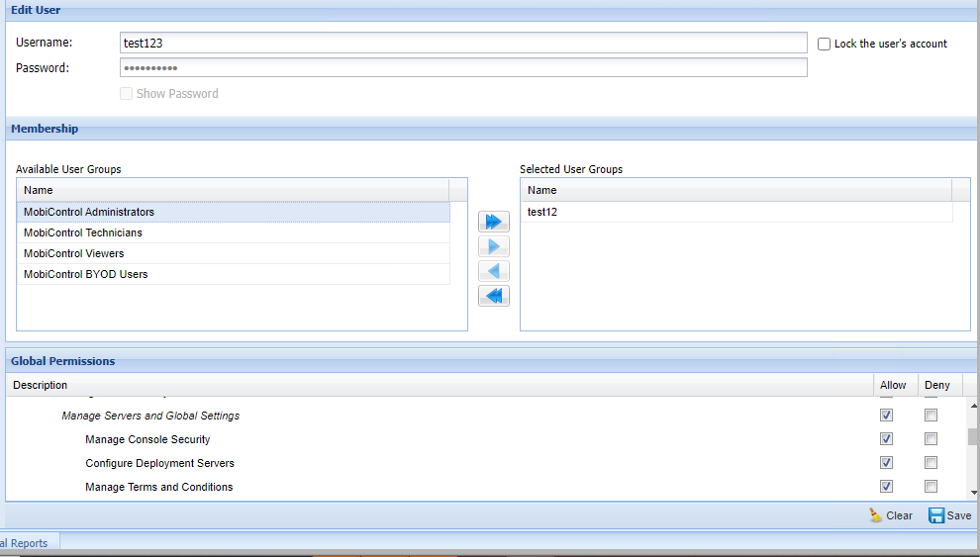Screen dimensions: 980x557
Task: Choose MobiControl BYOD Users group
Action: (x=86, y=274)
